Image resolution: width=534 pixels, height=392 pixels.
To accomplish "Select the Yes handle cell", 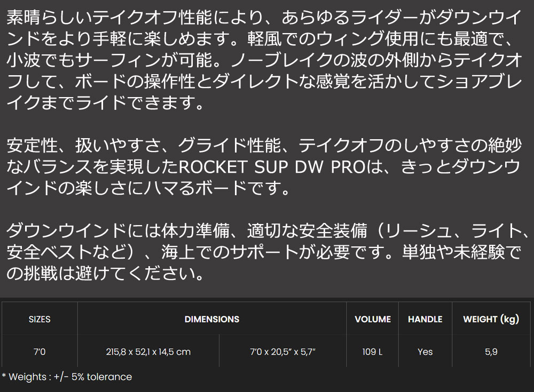I will (425, 351).
